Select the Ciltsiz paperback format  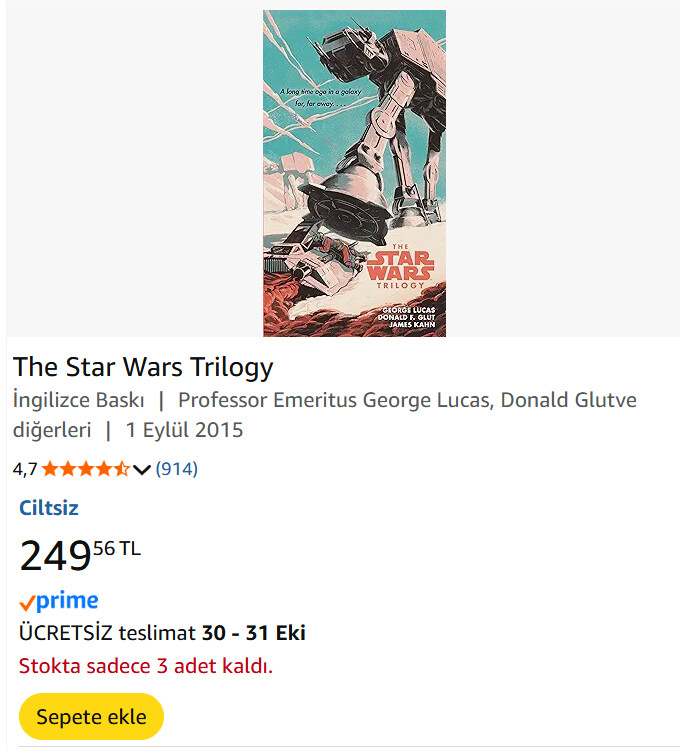(x=49, y=508)
